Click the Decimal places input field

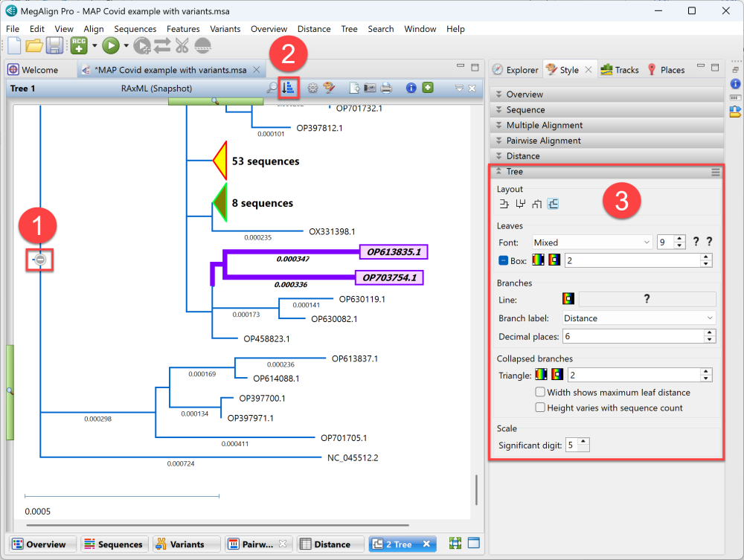click(633, 336)
